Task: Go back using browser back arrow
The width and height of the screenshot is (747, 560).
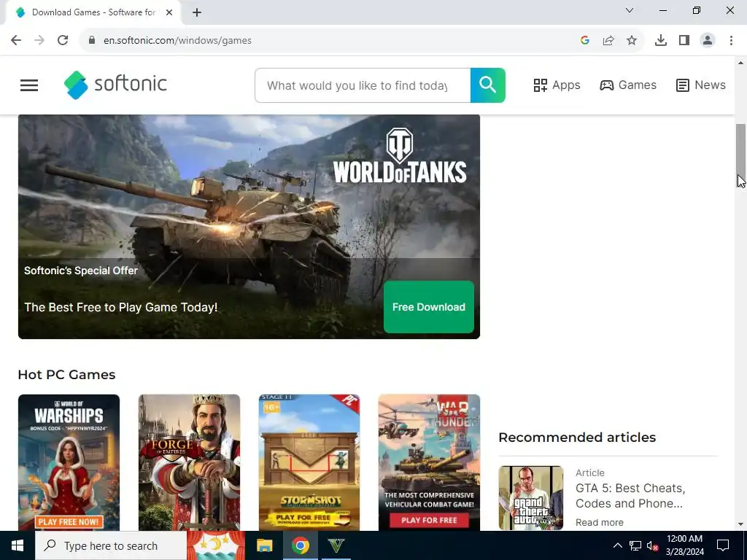Action: click(x=16, y=41)
